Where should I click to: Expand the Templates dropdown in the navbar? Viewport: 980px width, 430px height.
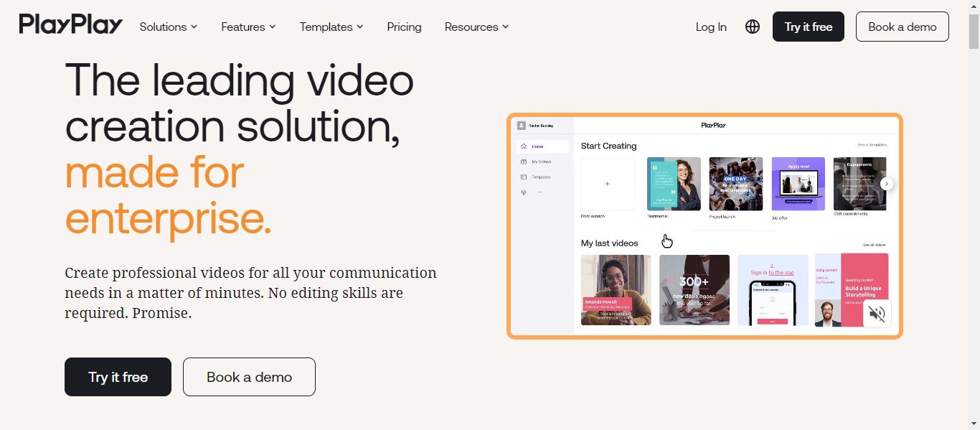point(331,27)
